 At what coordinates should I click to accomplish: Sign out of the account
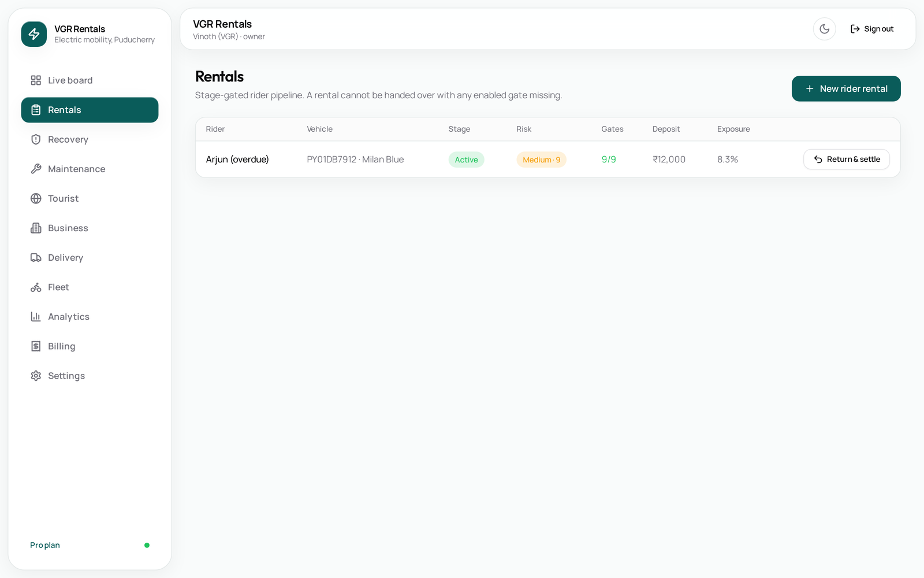[872, 29]
